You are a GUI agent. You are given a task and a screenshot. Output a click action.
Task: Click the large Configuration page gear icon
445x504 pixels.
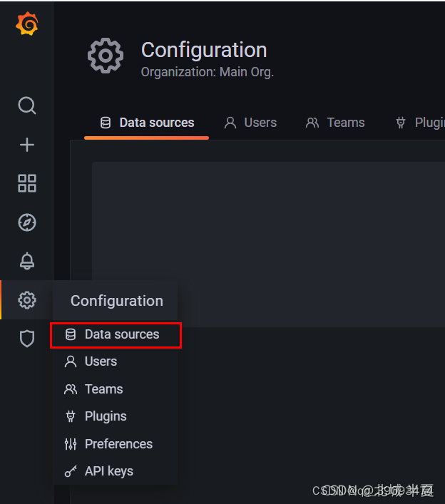click(x=106, y=56)
